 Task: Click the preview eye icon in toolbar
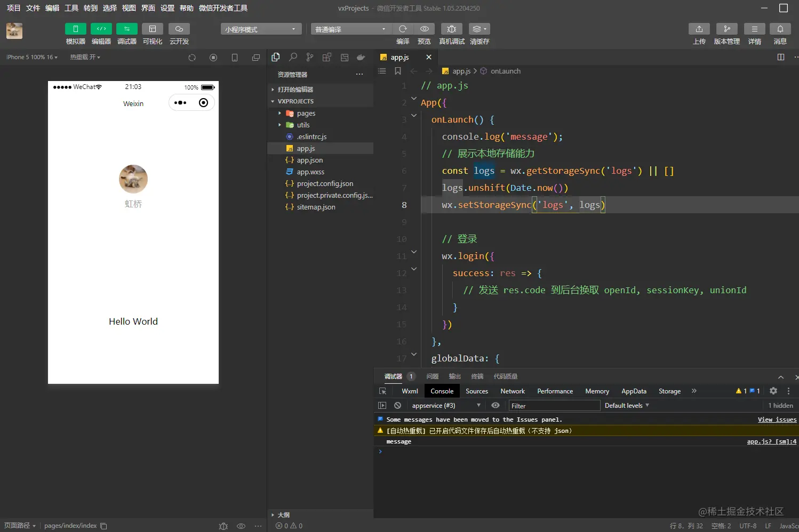pyautogui.click(x=424, y=29)
